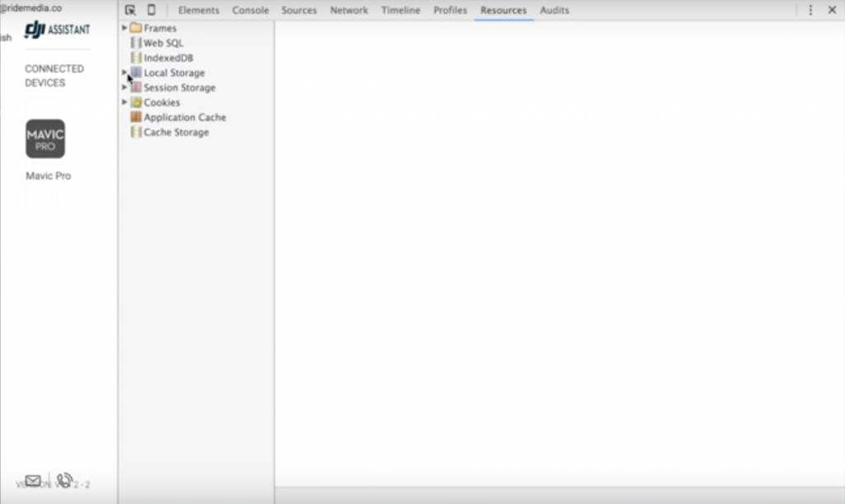Screen dimensions: 845x504
Task: Toggle the device toolbar icon
Action: (151, 10)
